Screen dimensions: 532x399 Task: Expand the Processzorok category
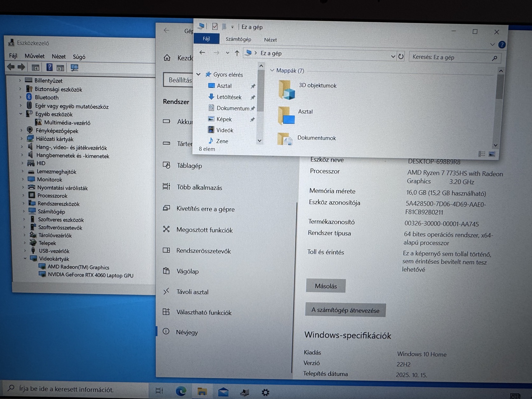click(x=23, y=195)
